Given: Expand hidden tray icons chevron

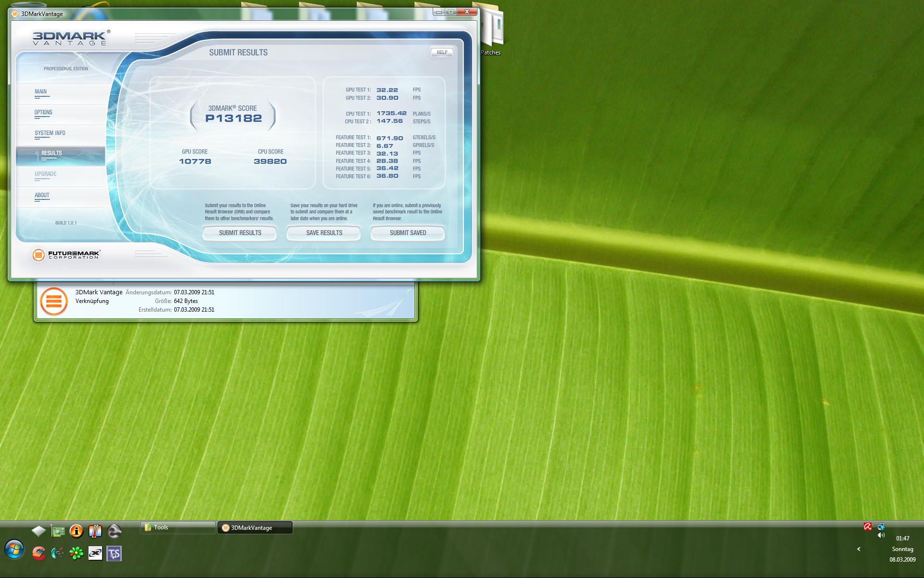Looking at the screenshot, I should (859, 549).
